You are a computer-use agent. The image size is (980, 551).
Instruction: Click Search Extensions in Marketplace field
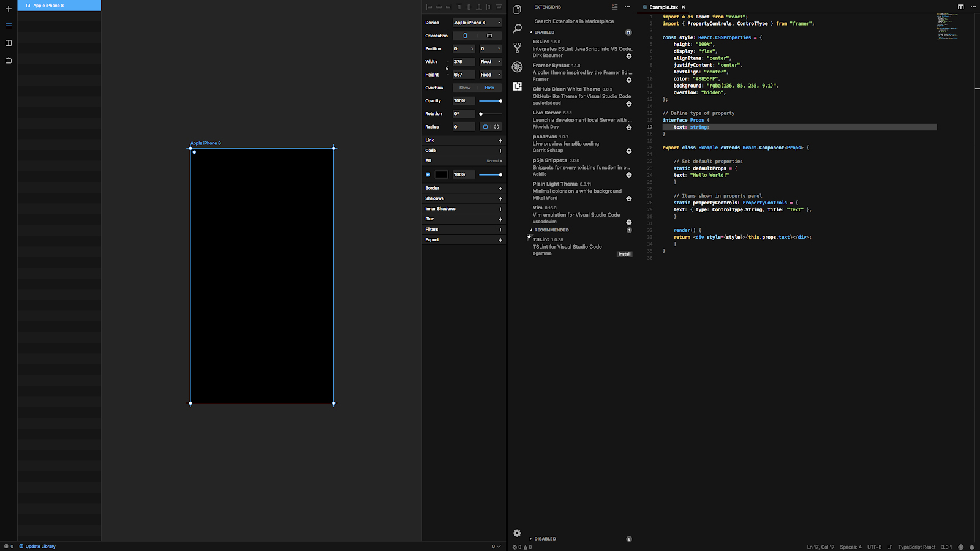581,21
